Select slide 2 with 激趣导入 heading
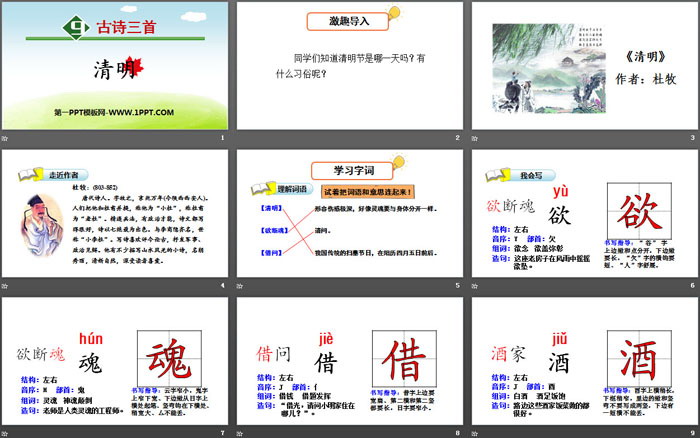 tap(350, 66)
